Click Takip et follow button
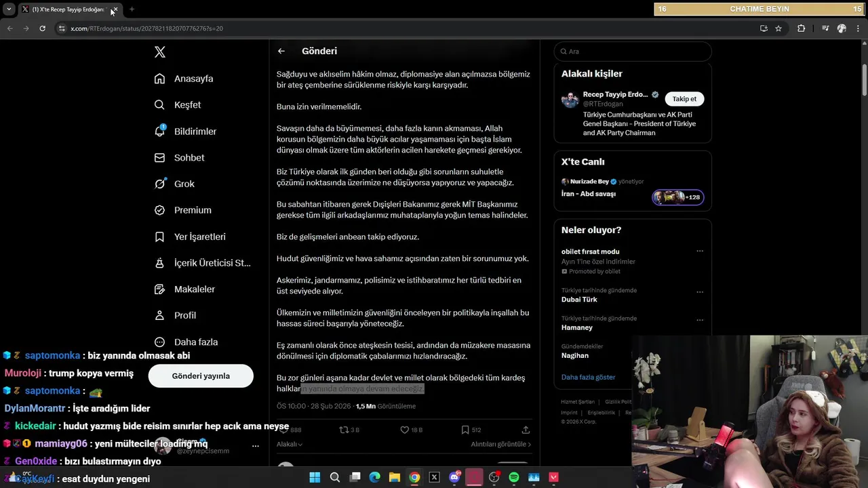The height and width of the screenshot is (488, 868). [684, 99]
